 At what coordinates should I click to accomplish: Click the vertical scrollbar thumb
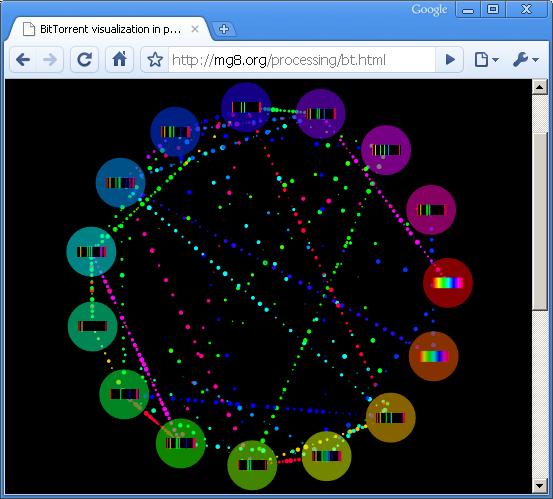point(540,221)
